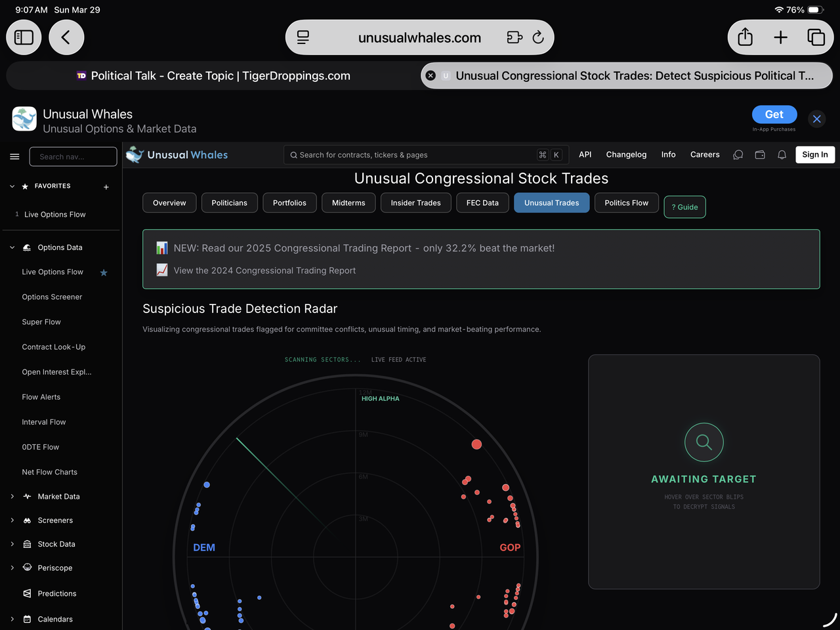Image resolution: width=840 pixels, height=630 pixels.
Task: Switch to the Insider Trades tab
Action: click(416, 203)
